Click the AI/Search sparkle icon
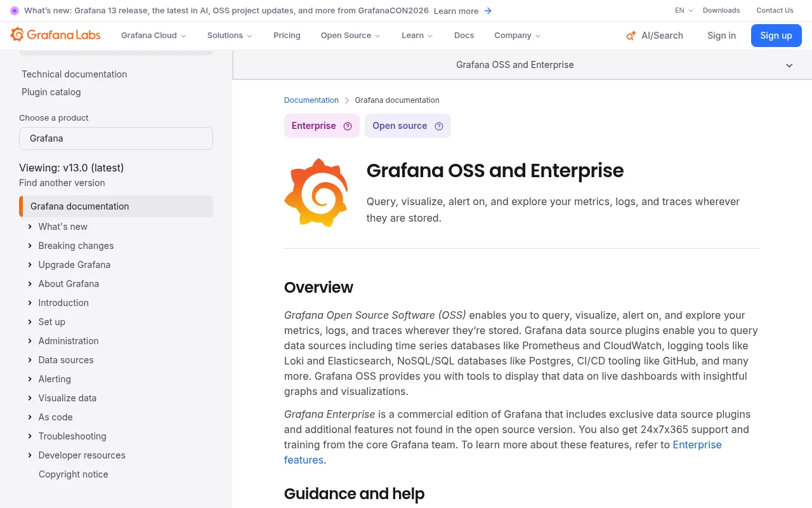This screenshot has width=812, height=508. (x=631, y=36)
